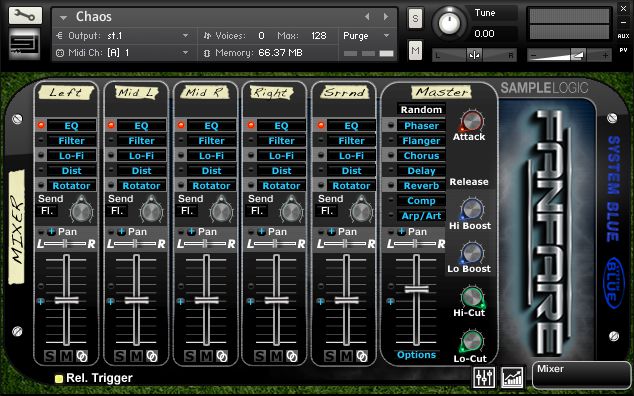Toggle the Mid L channel Filter LED
Screen dimensions: 634x396
point(111,141)
